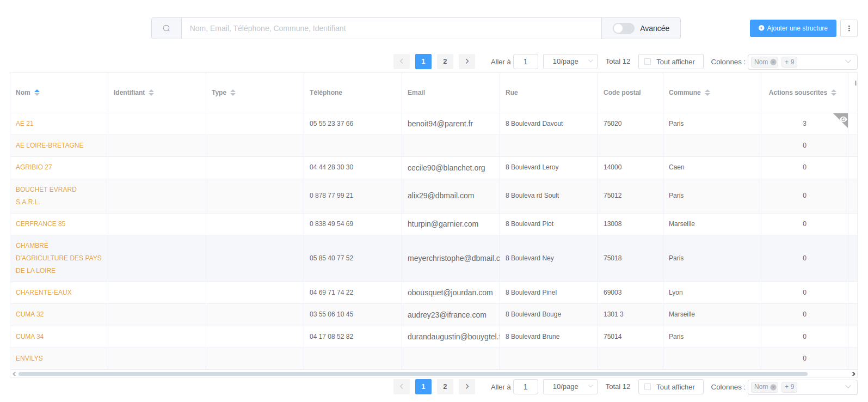The width and height of the screenshot is (868, 402).
Task: Expand the top Colonnes selector dropdown
Action: (847, 62)
